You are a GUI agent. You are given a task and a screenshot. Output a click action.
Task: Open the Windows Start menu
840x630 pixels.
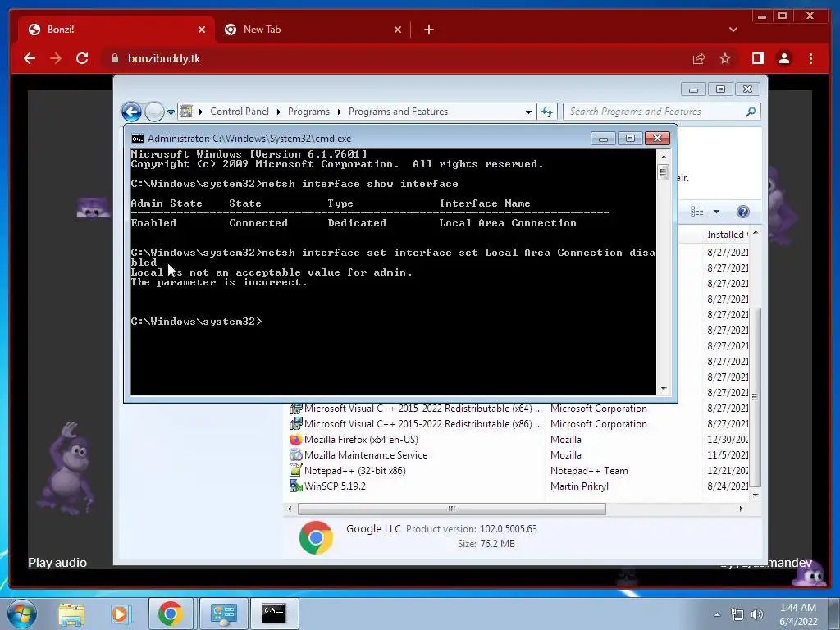click(x=22, y=614)
